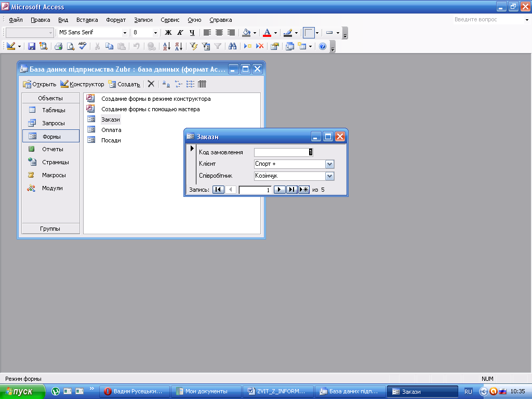Click the пуск Start button
Screen dimensions: 532x399
click(x=22, y=392)
